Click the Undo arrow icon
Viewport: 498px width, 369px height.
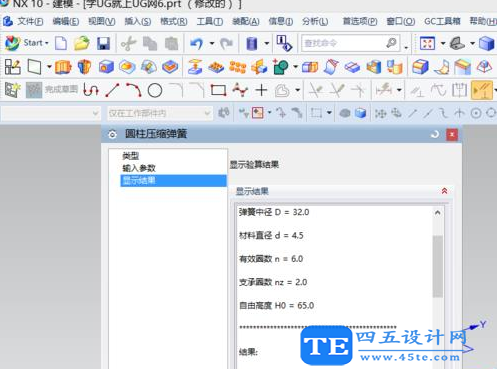coord(197,43)
